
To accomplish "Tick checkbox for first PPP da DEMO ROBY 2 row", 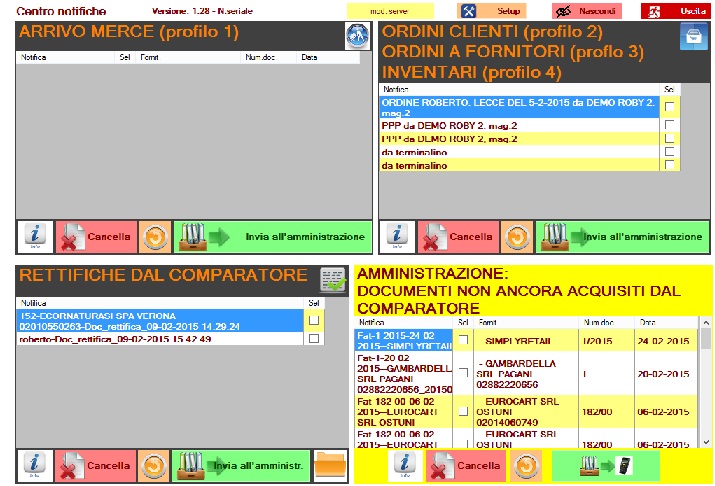I will click(669, 124).
